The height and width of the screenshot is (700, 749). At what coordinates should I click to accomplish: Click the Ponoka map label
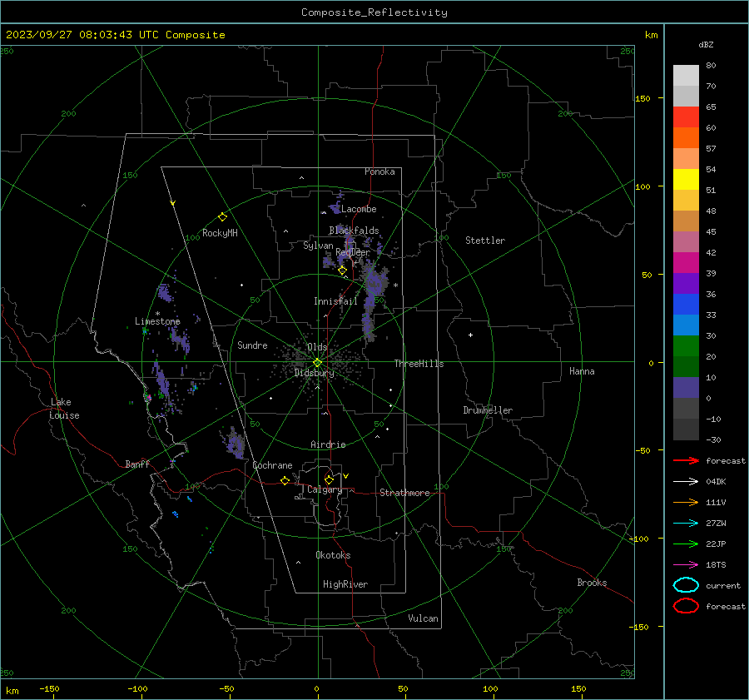click(x=379, y=171)
